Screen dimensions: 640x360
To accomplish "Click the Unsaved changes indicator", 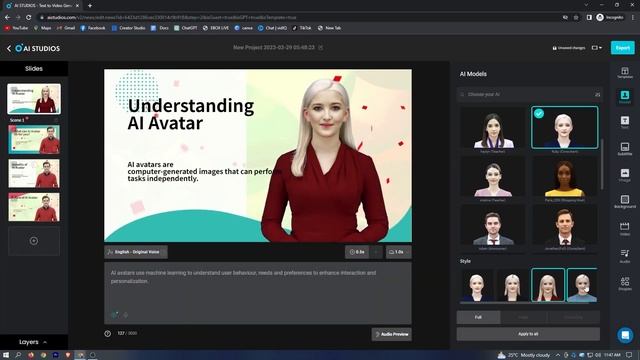I will 569,48.
